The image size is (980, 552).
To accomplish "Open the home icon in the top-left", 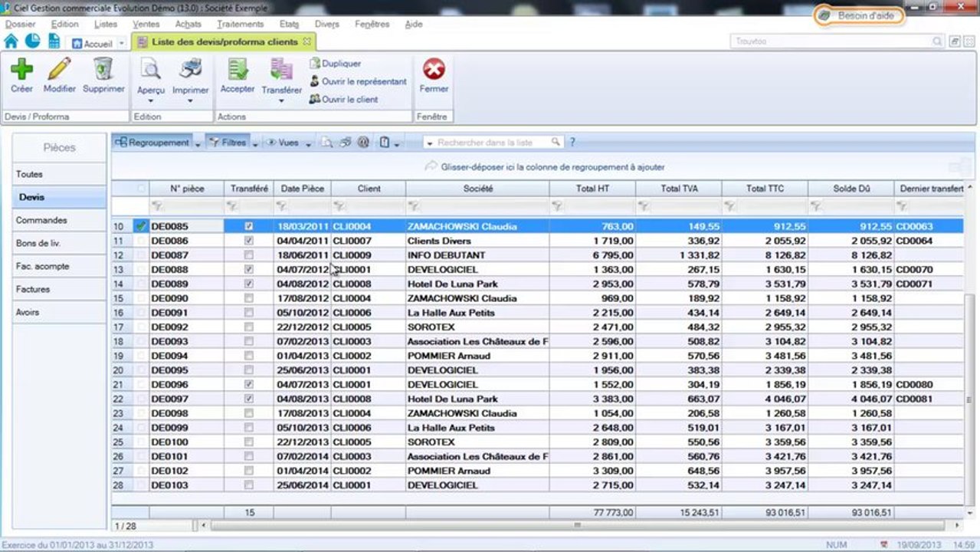I will click(x=11, y=41).
